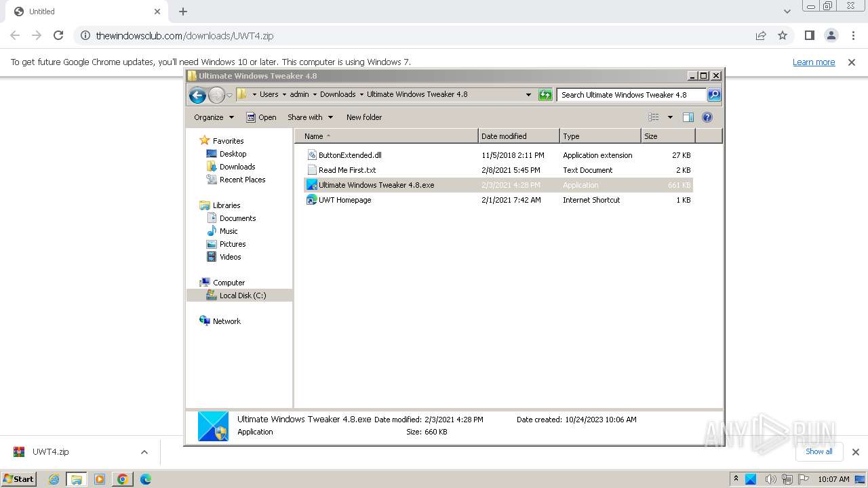Image resolution: width=868 pixels, height=488 pixels.
Task: Expand the address bar history dropdown
Action: (x=529, y=95)
